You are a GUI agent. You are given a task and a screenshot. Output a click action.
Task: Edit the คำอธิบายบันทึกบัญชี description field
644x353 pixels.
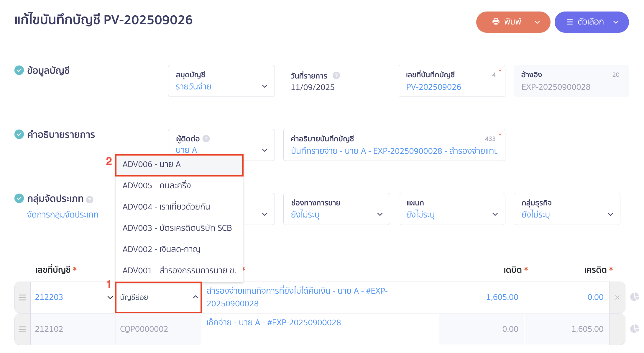[394, 145]
